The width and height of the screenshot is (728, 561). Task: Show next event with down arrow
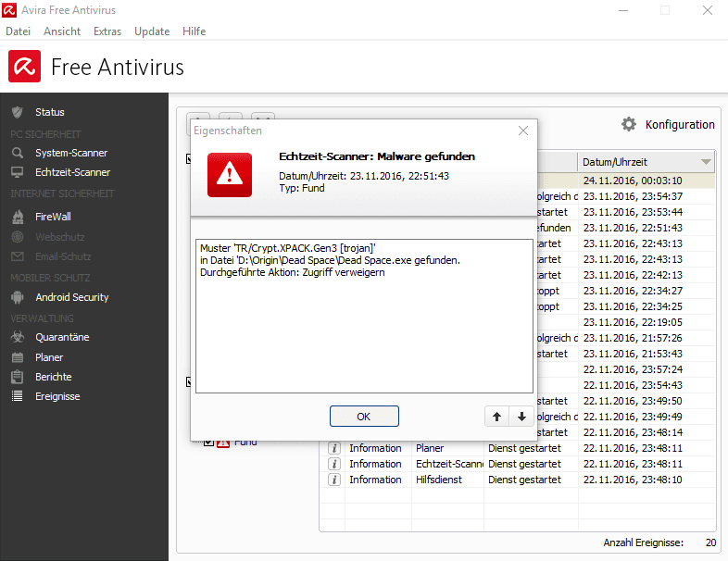click(521, 417)
